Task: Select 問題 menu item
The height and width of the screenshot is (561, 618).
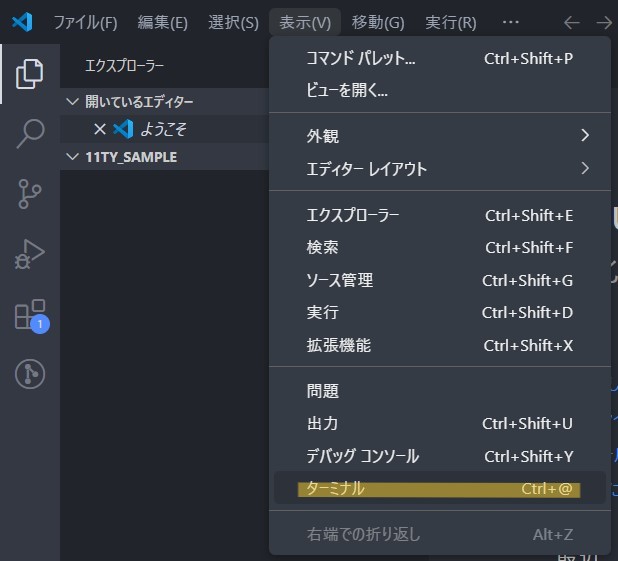Action: tap(440, 391)
